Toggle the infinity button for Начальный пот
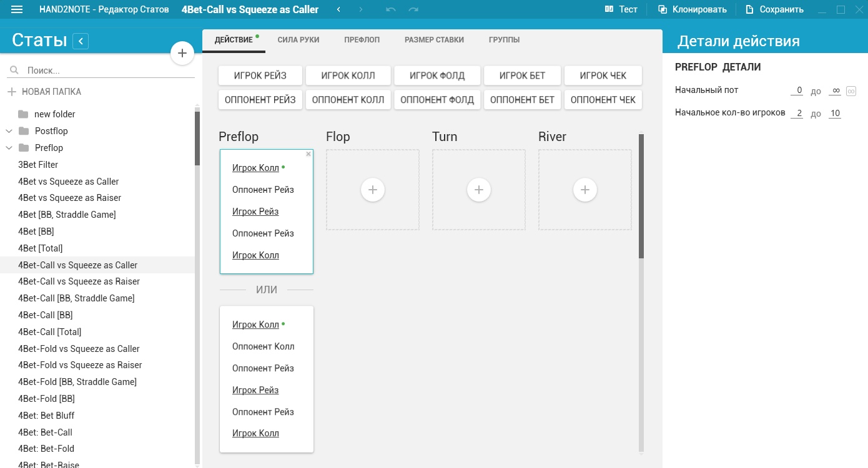 tap(851, 91)
